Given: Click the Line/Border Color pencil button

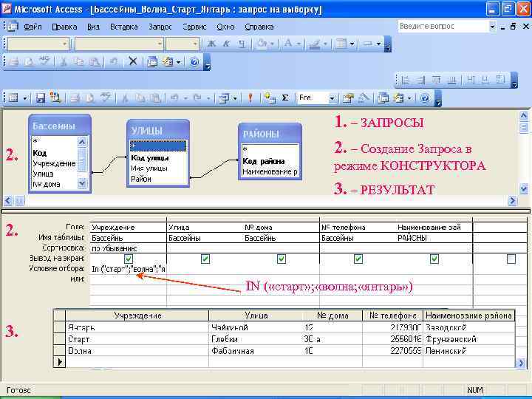Looking at the screenshot, I should [x=315, y=44].
